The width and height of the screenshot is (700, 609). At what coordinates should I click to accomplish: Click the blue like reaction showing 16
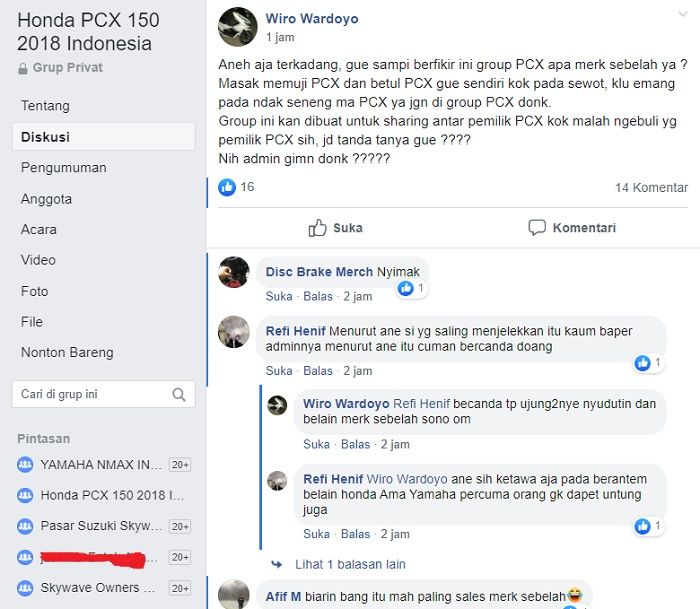(x=227, y=187)
